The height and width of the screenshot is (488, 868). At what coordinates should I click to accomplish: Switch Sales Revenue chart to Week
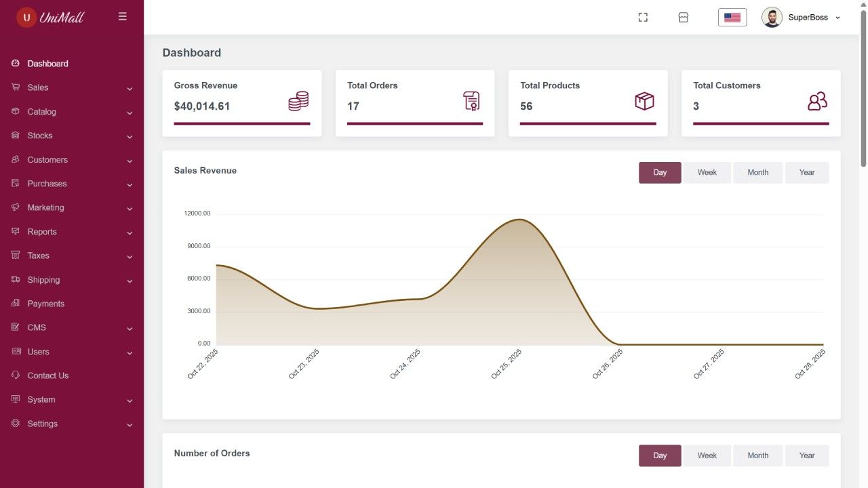[707, 172]
